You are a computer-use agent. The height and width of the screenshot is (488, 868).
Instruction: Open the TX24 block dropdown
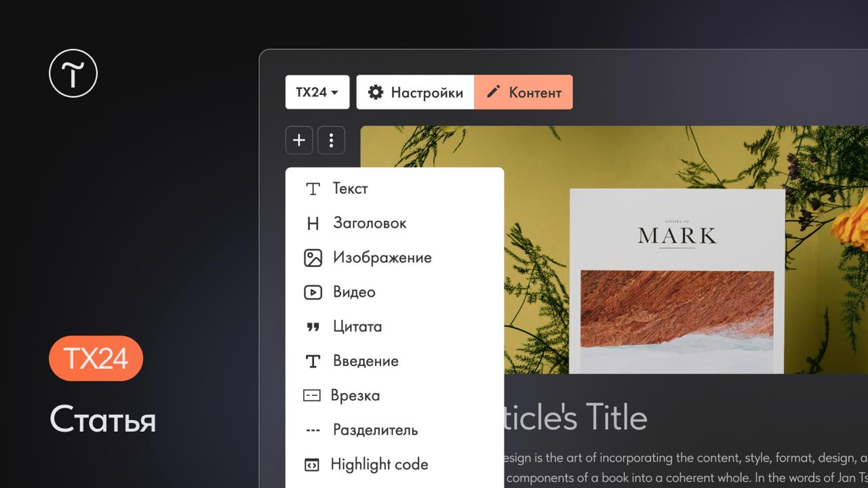pos(317,92)
